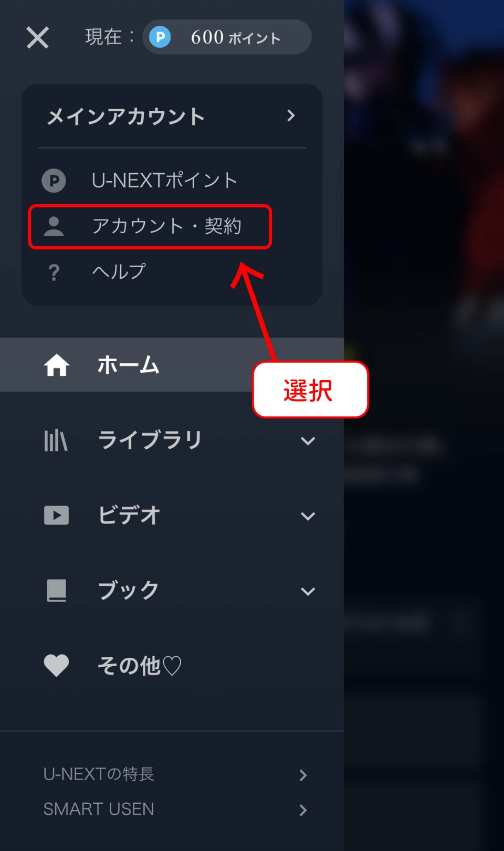Viewport: 504px width, 851px height.
Task: Select the gray P icon beside U-NEXTポイント
Action: point(54,181)
